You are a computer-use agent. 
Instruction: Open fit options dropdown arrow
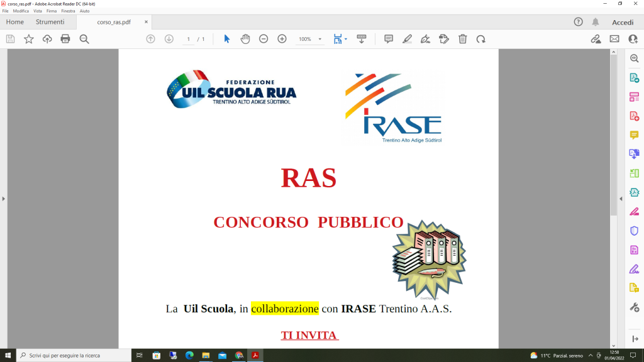tap(346, 39)
